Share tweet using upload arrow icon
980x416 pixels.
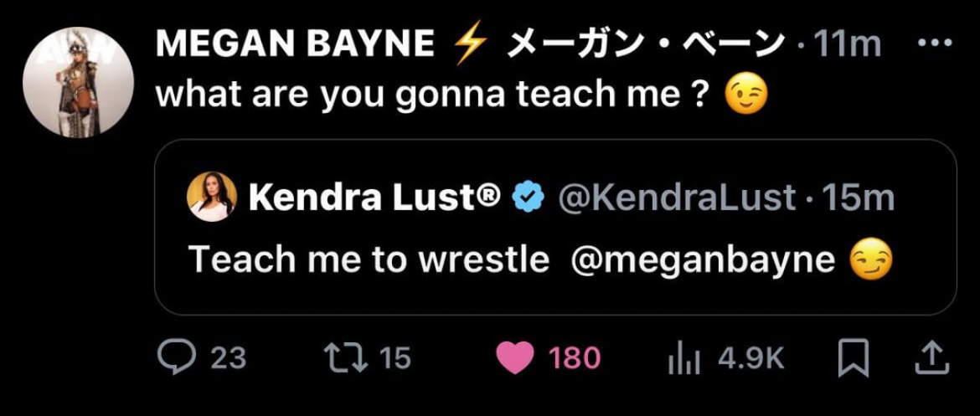point(931,358)
